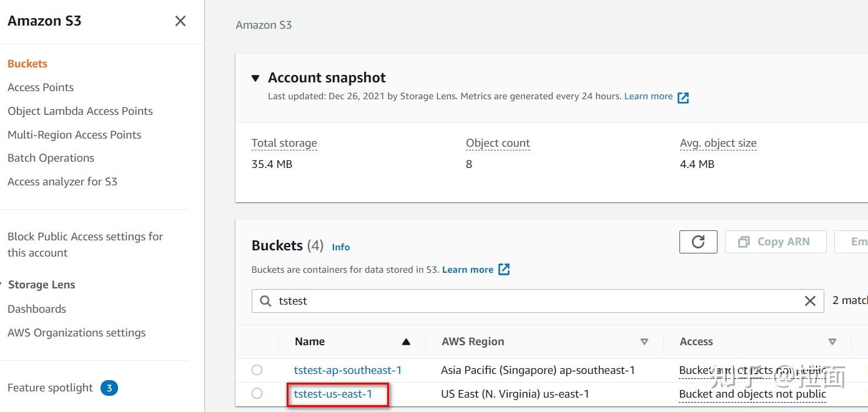
Task: Sort buckets by Name column arrow
Action: point(406,341)
